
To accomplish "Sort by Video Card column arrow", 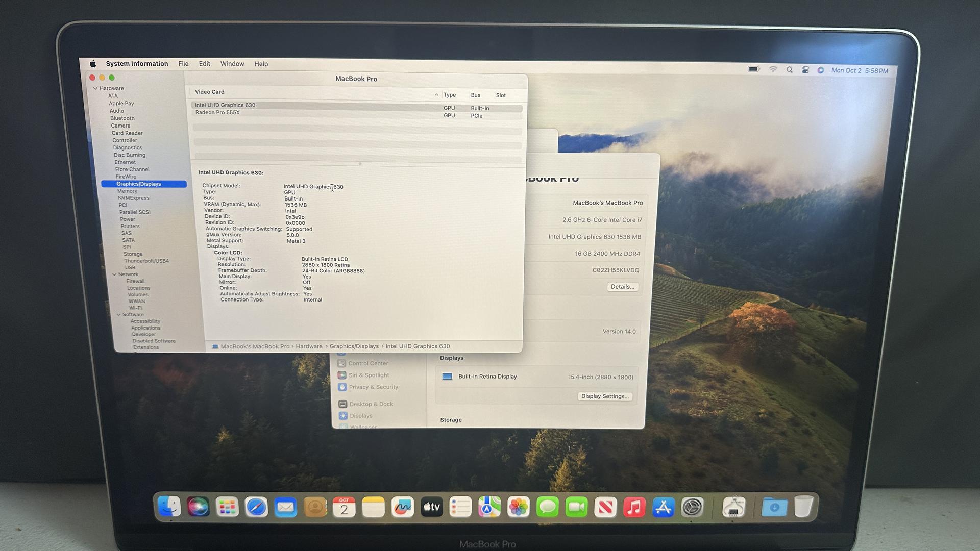I will click(x=436, y=95).
